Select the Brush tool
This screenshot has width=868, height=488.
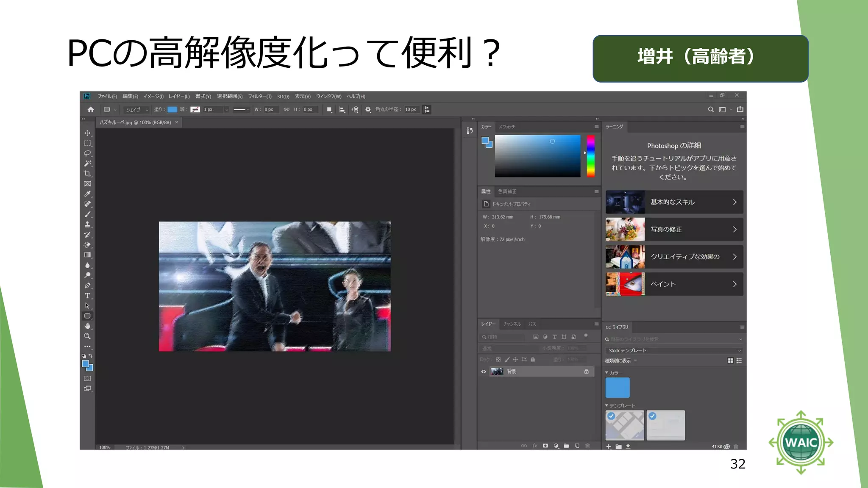[x=87, y=214]
